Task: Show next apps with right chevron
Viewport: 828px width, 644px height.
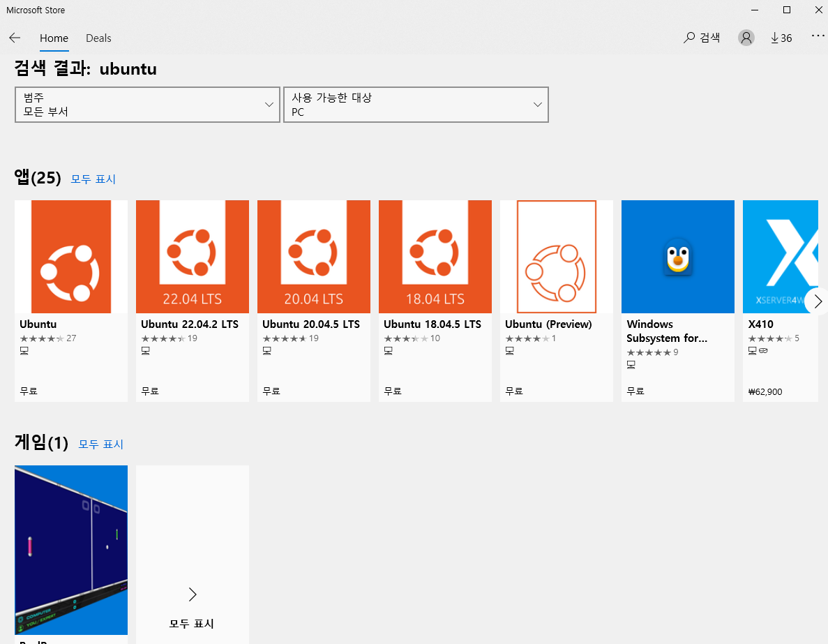Action: point(818,301)
